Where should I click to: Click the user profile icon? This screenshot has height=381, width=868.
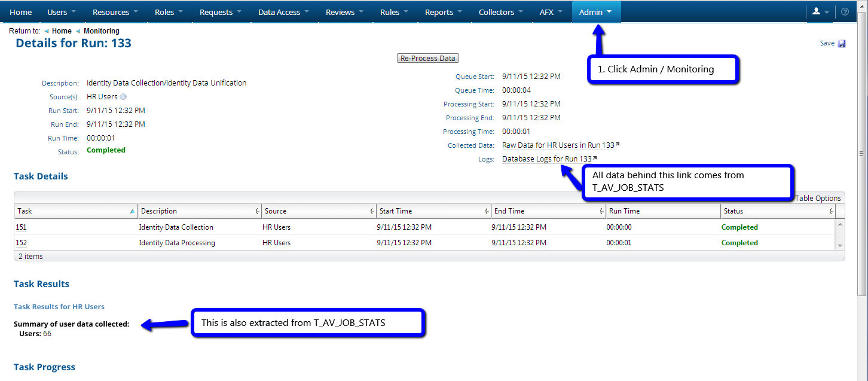click(817, 12)
